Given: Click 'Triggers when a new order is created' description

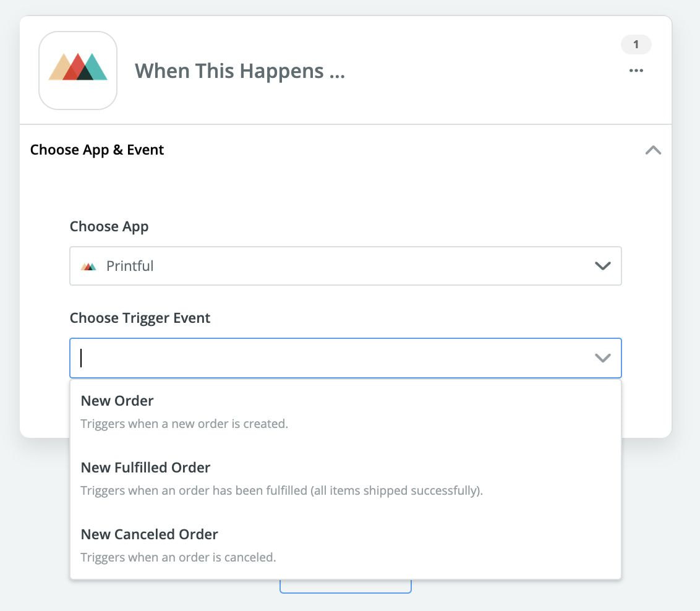Looking at the screenshot, I should (x=184, y=424).
